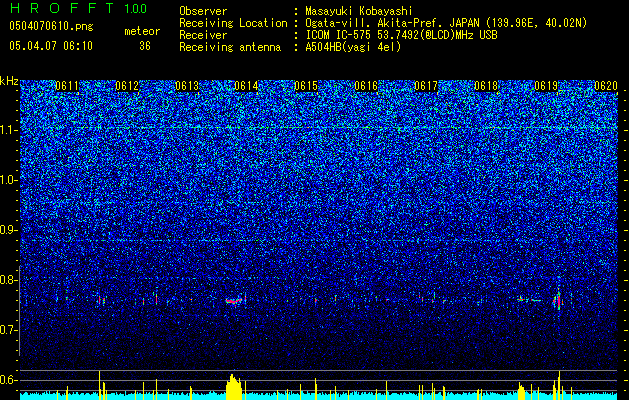Click the strong vertical echo near 0619

(x=558, y=299)
